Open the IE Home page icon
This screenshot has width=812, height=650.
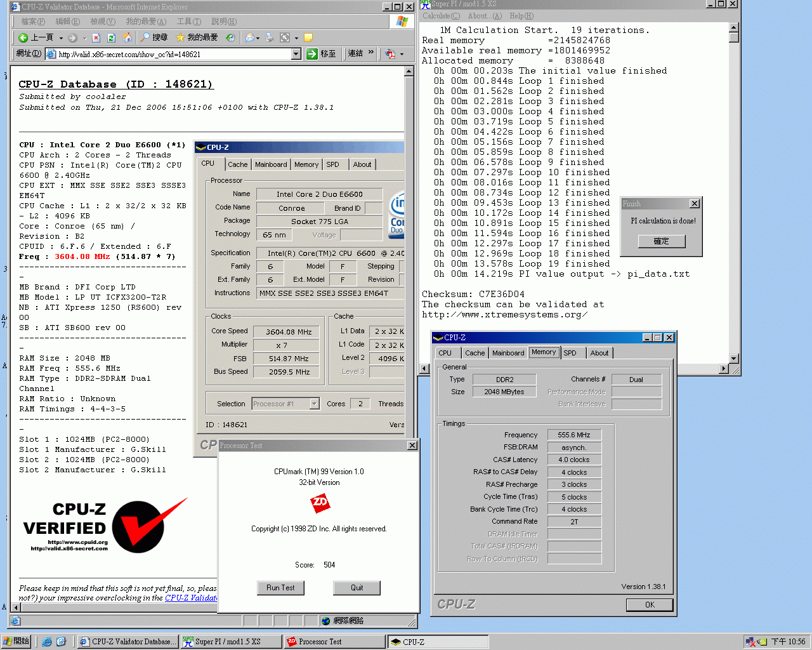pyautogui.click(x=127, y=37)
